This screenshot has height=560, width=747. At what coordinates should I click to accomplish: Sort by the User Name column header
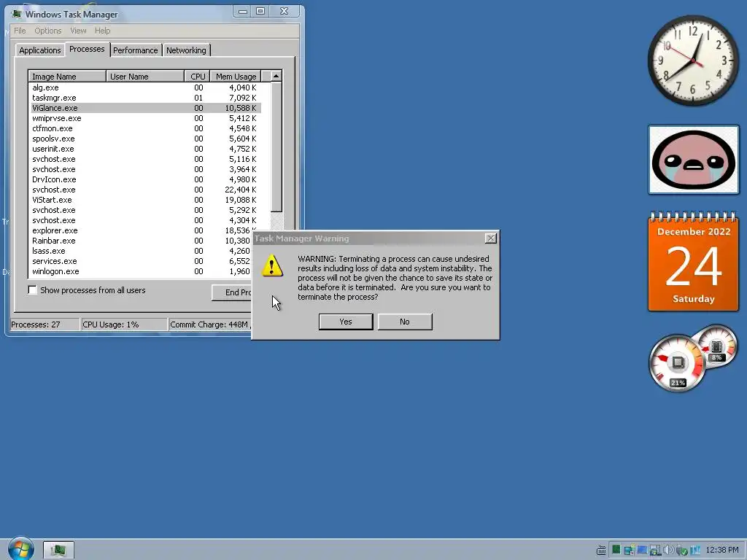(x=145, y=76)
